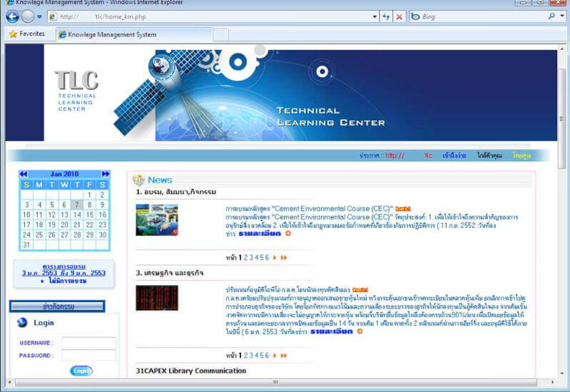Click the Refresh page icon
The height and width of the screenshot is (392, 570).
386,16
